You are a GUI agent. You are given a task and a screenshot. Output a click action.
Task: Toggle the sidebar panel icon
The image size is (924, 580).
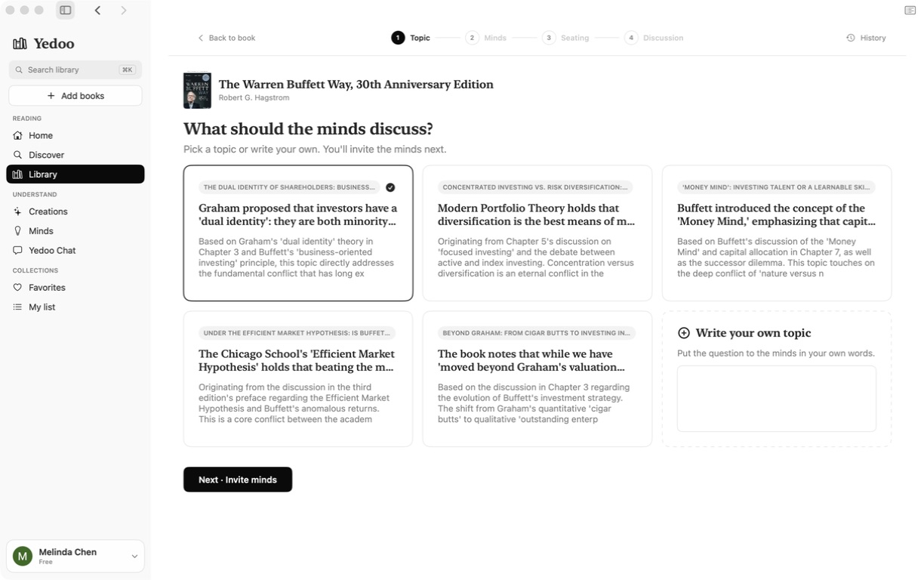tap(66, 11)
